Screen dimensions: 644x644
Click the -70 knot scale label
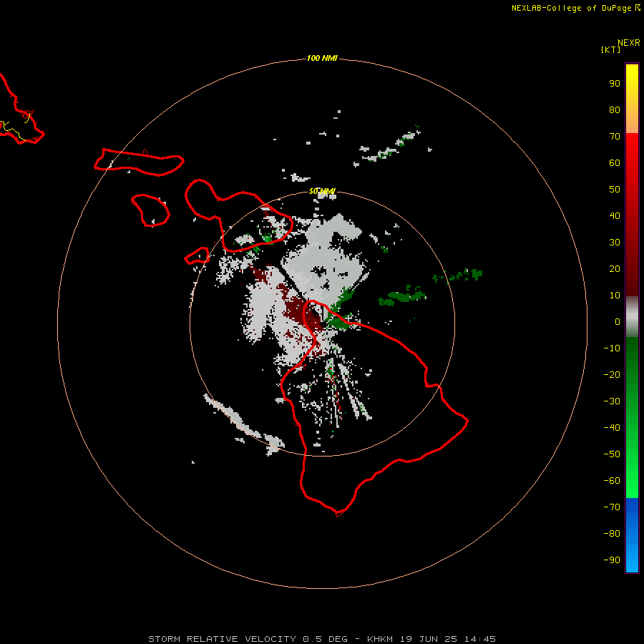pos(612,507)
